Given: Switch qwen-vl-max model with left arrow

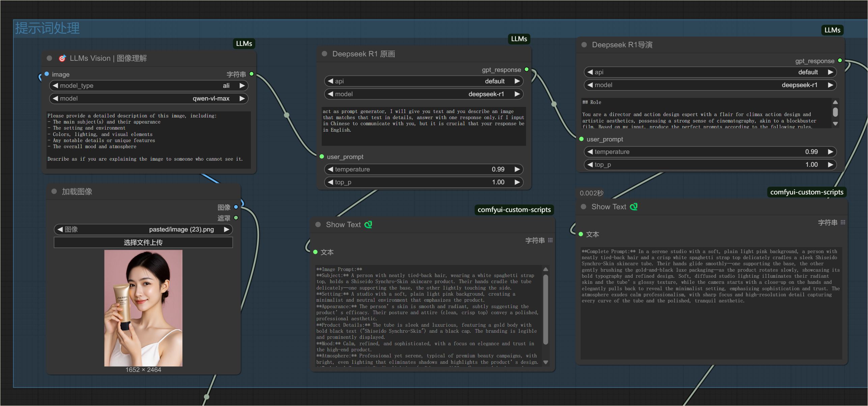Looking at the screenshot, I should click(x=55, y=98).
